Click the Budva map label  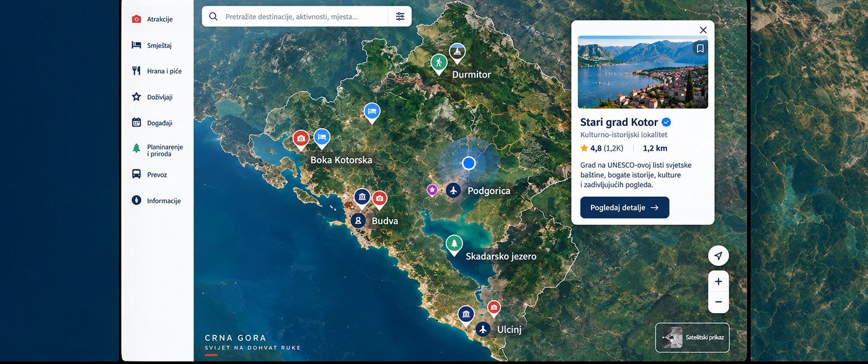pyautogui.click(x=385, y=221)
